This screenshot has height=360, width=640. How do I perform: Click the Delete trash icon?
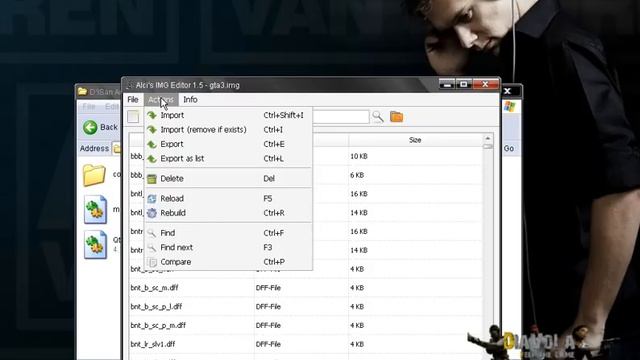152,178
